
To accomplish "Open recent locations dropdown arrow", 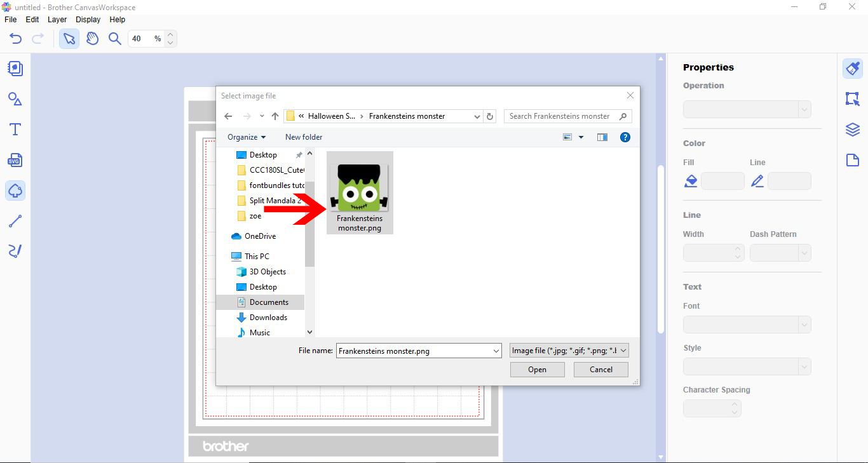I will point(262,116).
